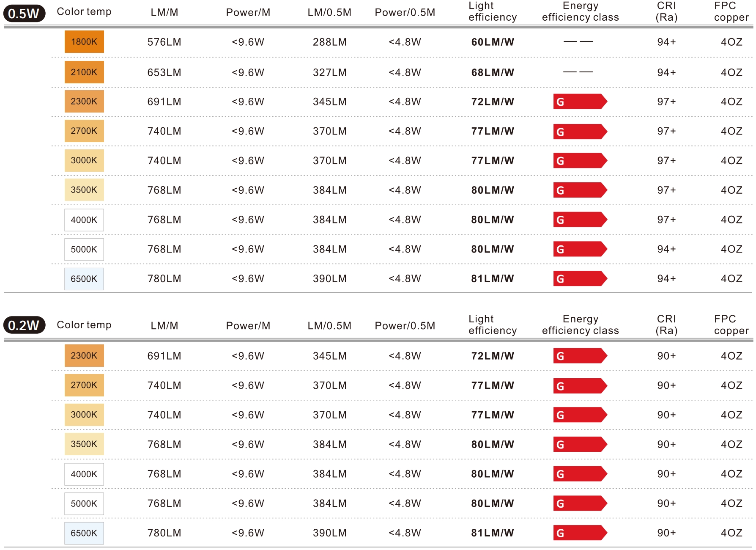Click the 653LM value cell
756x550 pixels.
pyautogui.click(x=164, y=72)
